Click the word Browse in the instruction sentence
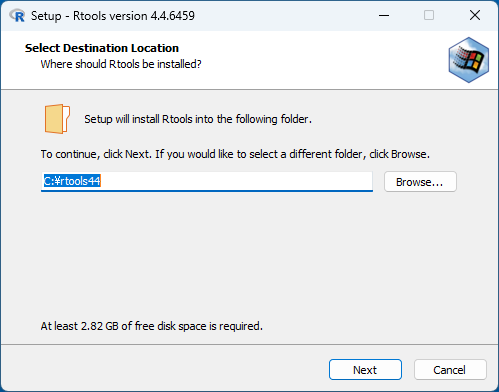This screenshot has width=499, height=392. 409,154
